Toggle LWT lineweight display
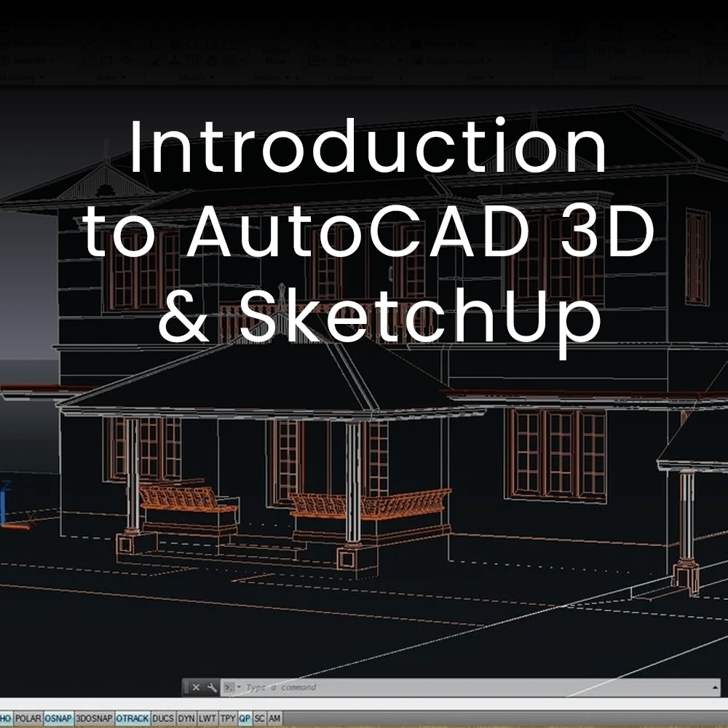 point(207,719)
